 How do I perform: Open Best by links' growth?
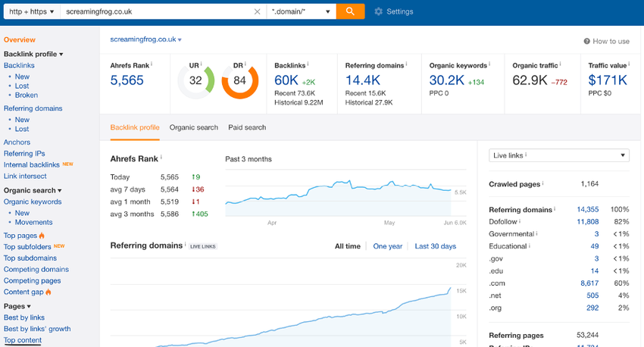point(37,329)
